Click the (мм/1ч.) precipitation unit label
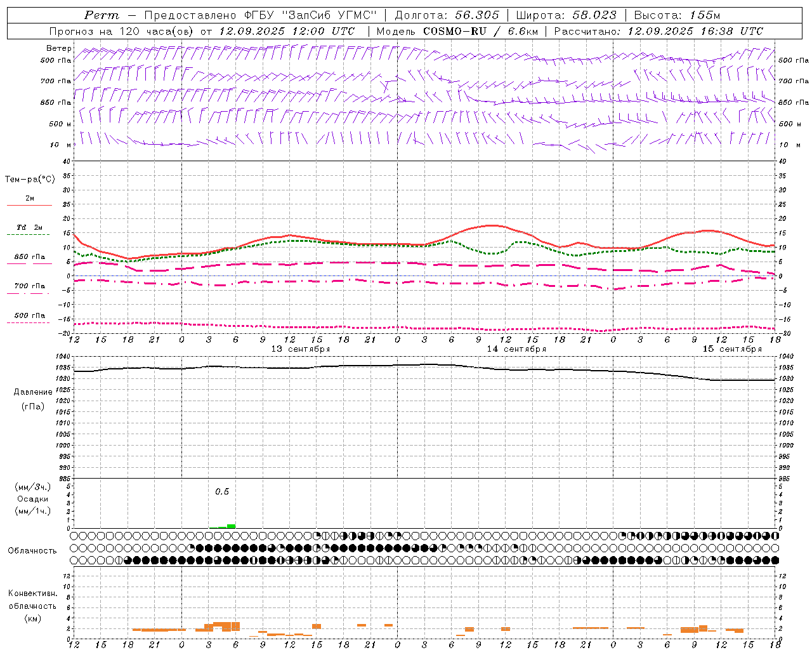This screenshot has width=812, height=650. (x=33, y=511)
